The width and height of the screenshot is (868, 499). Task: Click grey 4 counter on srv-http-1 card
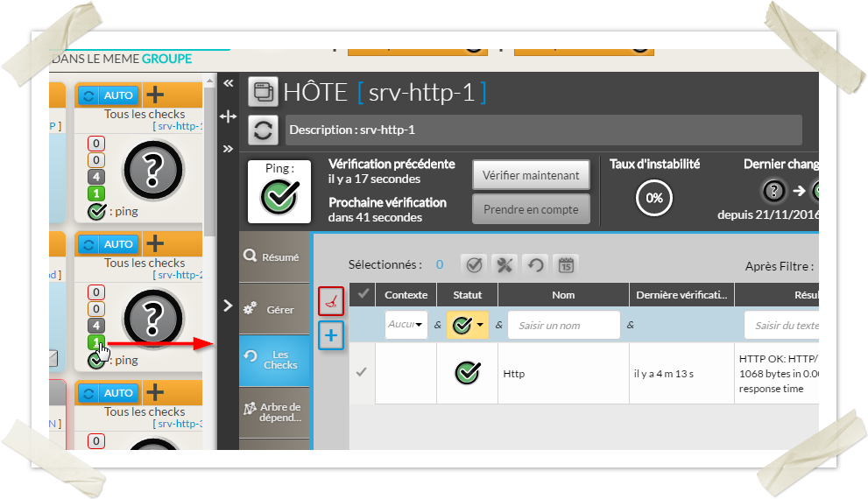(96, 177)
